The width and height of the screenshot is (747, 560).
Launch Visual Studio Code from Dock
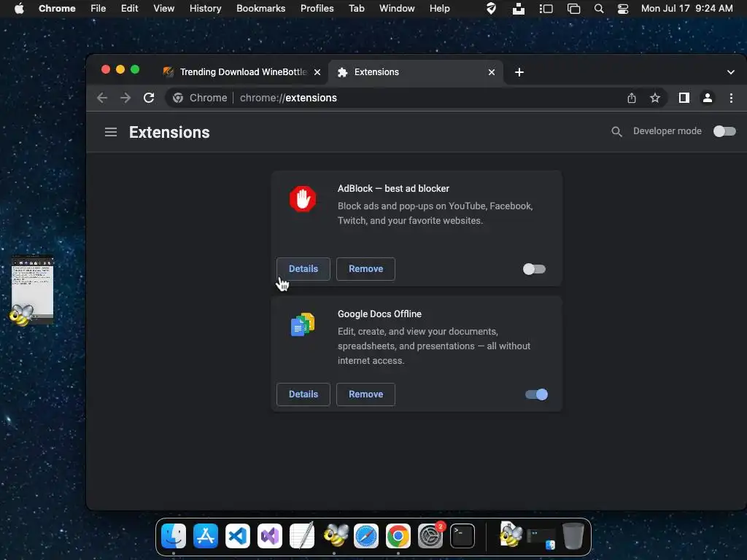click(237, 536)
